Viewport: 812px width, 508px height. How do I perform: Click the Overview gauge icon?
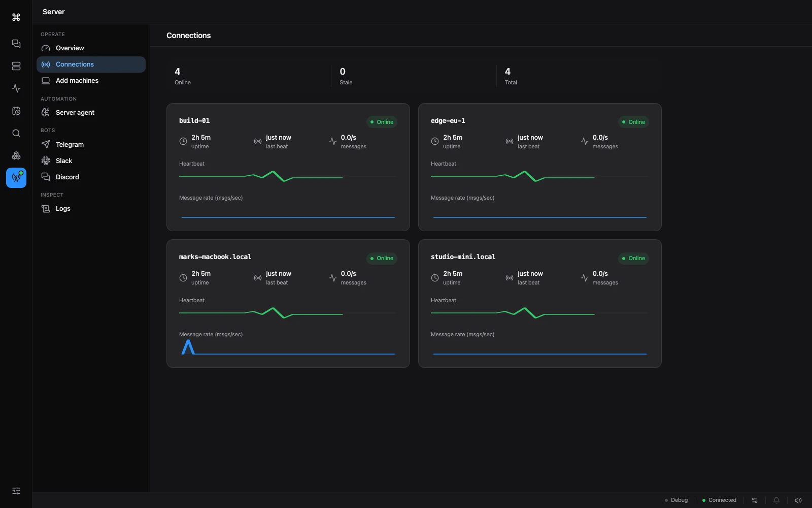[x=46, y=48]
